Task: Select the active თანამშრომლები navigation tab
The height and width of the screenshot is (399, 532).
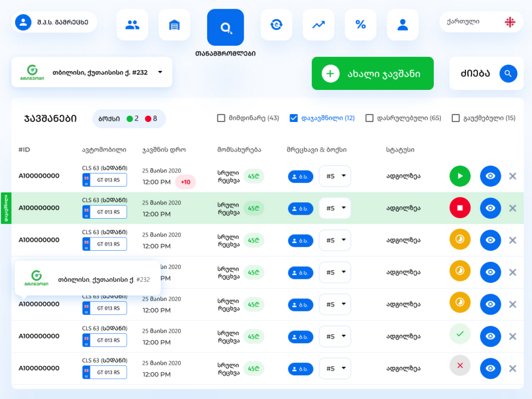Action: click(x=225, y=28)
